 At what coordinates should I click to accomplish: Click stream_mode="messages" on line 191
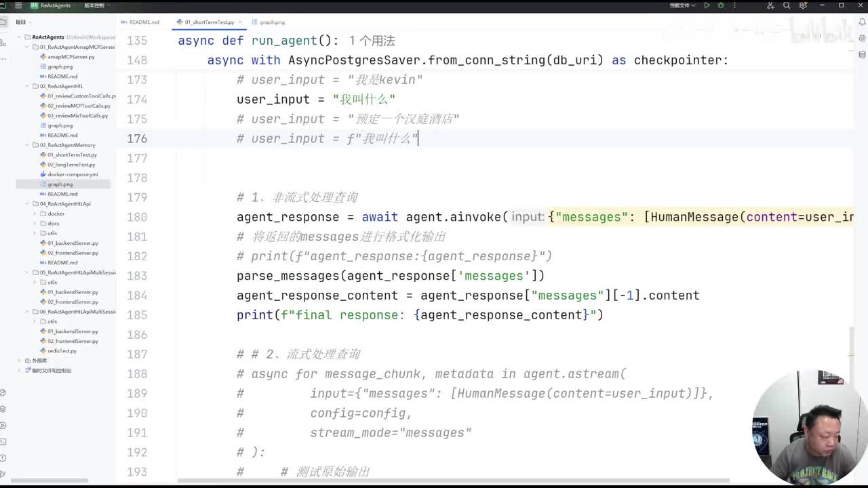click(391, 433)
